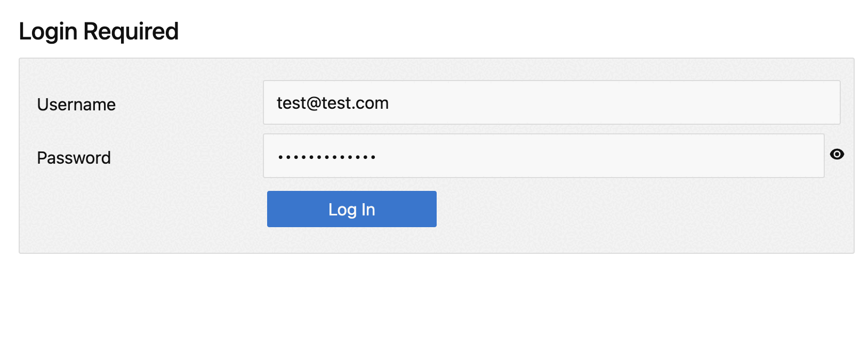Click the Username label

point(76,105)
